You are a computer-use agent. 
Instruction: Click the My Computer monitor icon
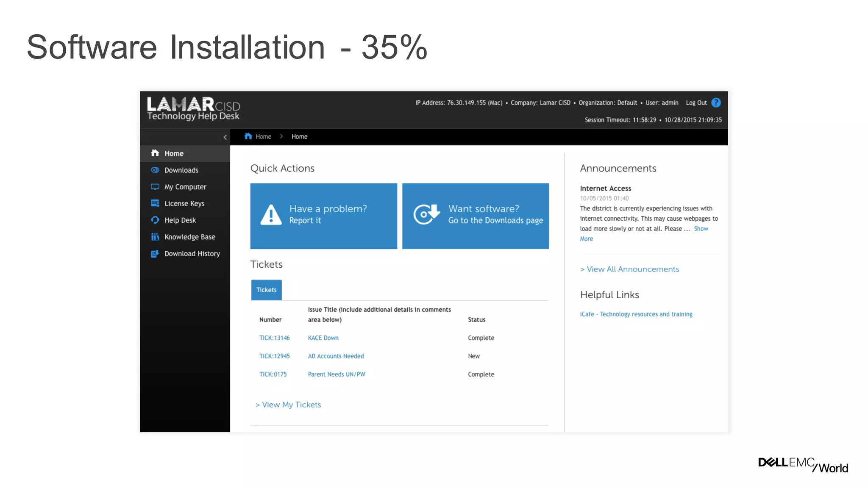pyautogui.click(x=155, y=187)
